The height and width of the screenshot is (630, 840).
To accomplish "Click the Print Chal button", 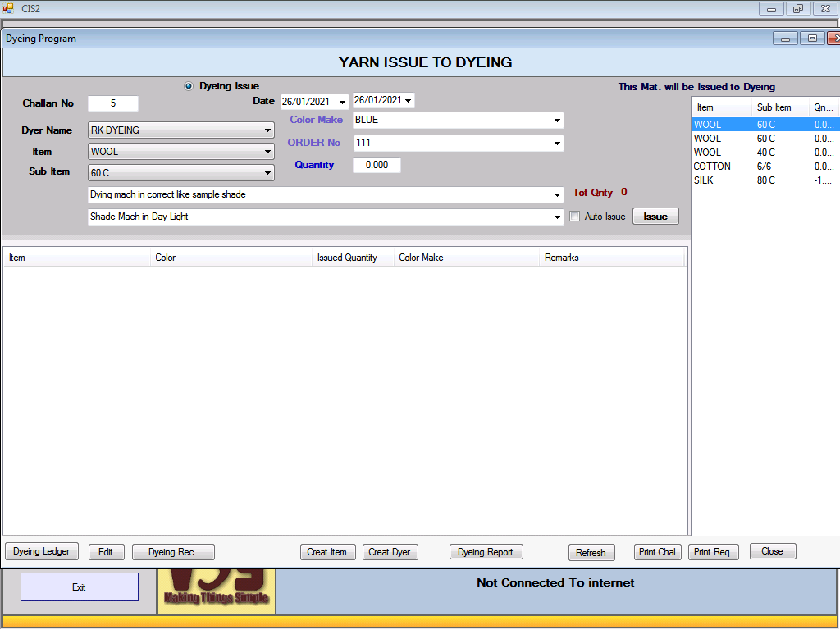I will tap(658, 552).
